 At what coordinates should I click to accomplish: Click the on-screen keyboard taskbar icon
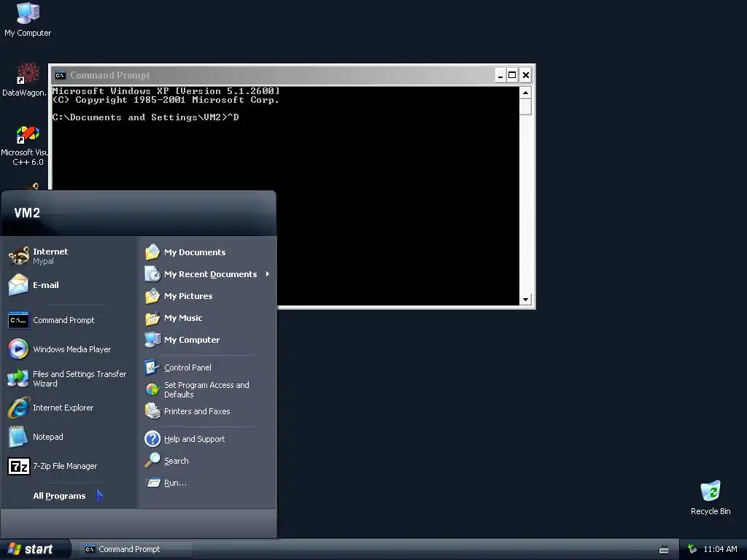664,550
